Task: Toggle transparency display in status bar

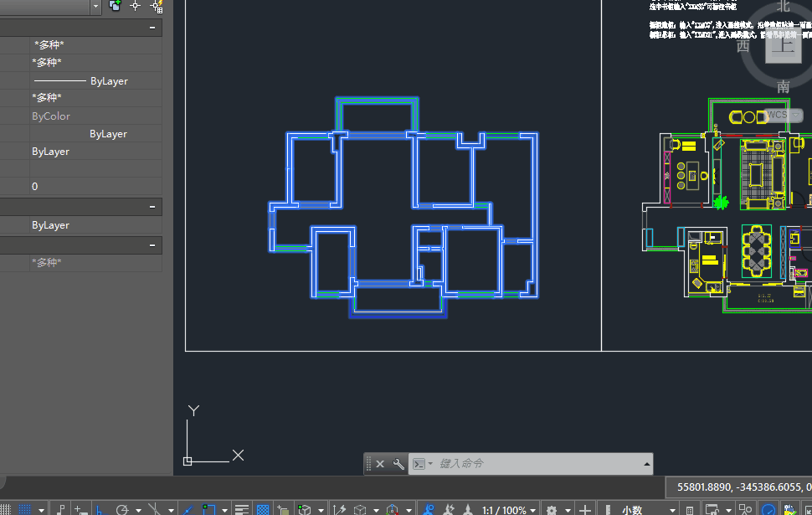Action: pyautogui.click(x=263, y=510)
